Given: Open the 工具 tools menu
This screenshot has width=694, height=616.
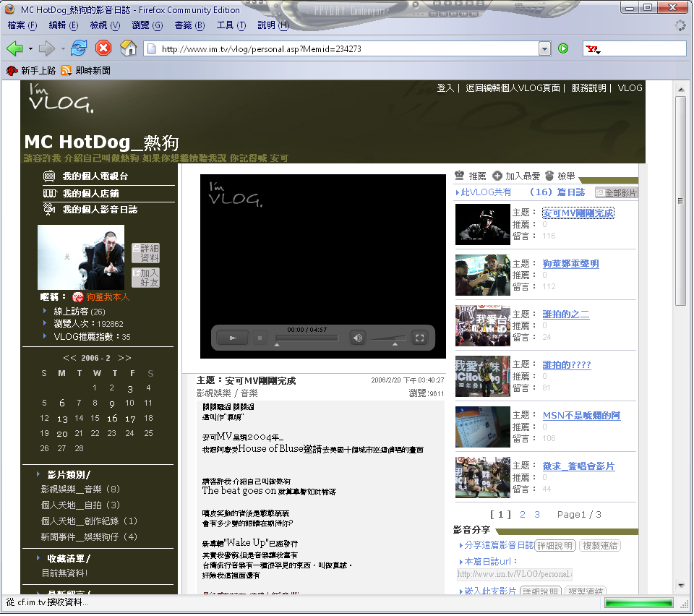Looking at the screenshot, I should 231,25.
